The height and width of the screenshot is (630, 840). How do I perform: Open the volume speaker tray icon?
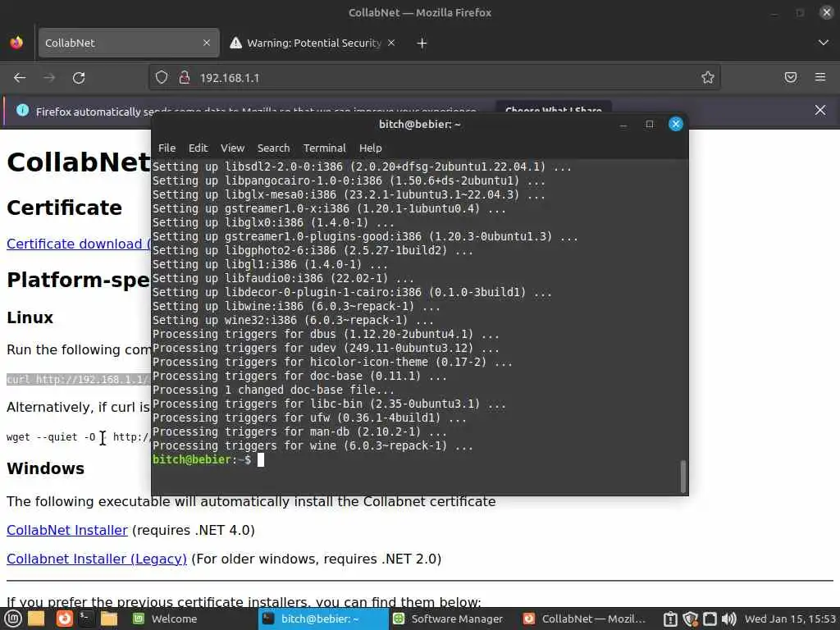[729, 619]
